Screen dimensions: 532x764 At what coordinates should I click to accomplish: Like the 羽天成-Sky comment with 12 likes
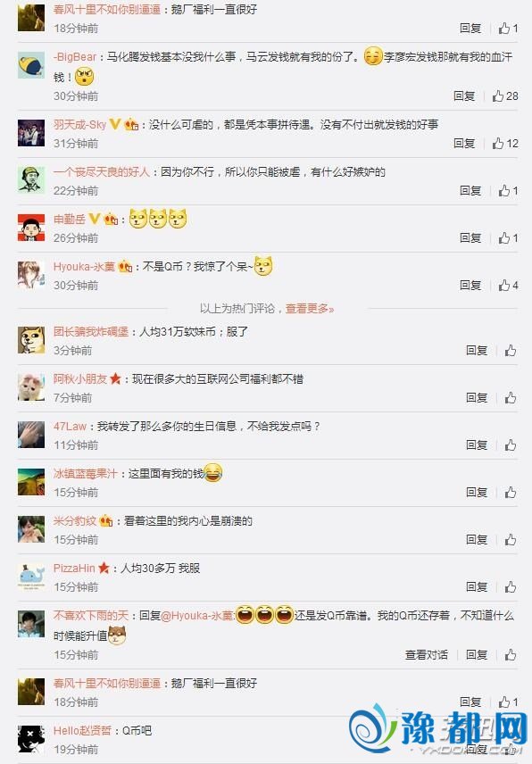click(x=505, y=143)
